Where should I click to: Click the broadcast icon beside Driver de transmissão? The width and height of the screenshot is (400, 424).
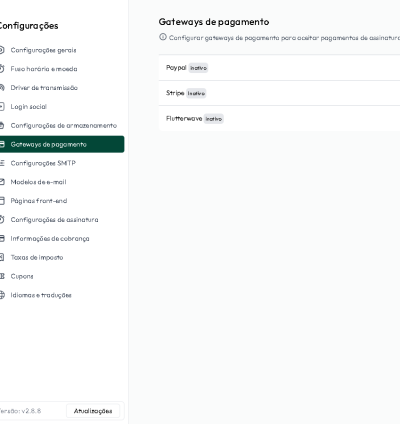2,88
